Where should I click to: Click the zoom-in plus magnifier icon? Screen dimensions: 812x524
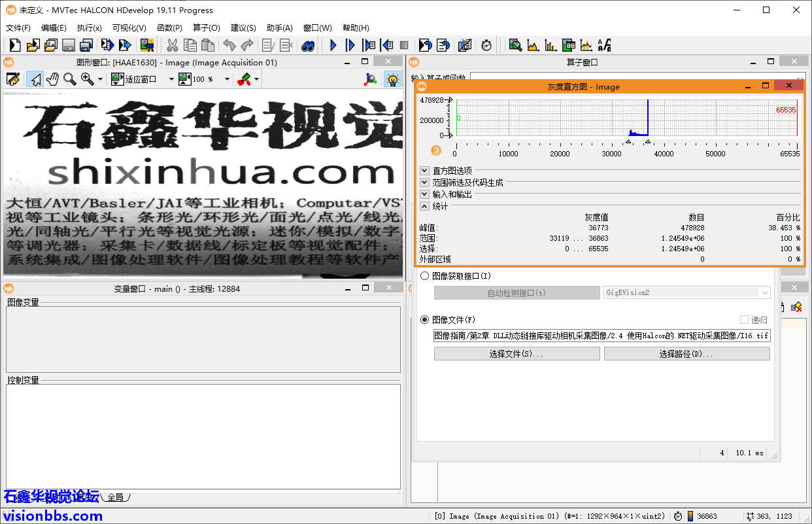click(x=87, y=79)
